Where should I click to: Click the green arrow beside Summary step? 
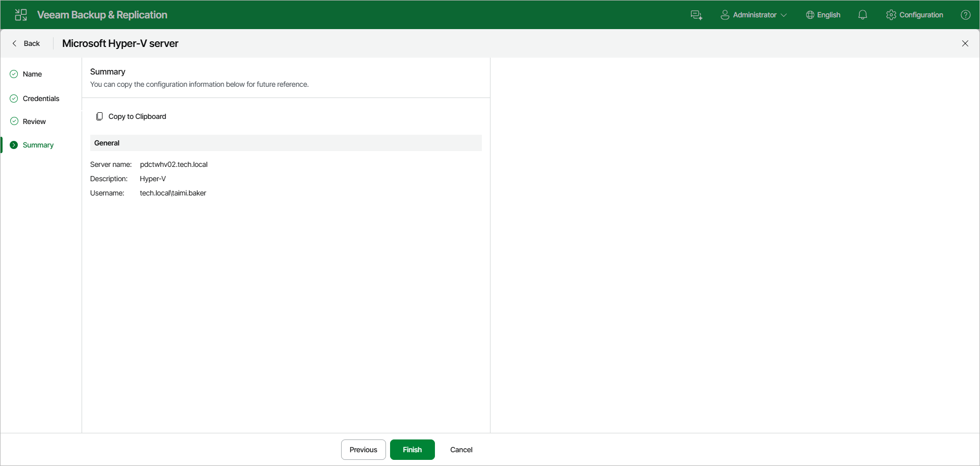click(13, 145)
